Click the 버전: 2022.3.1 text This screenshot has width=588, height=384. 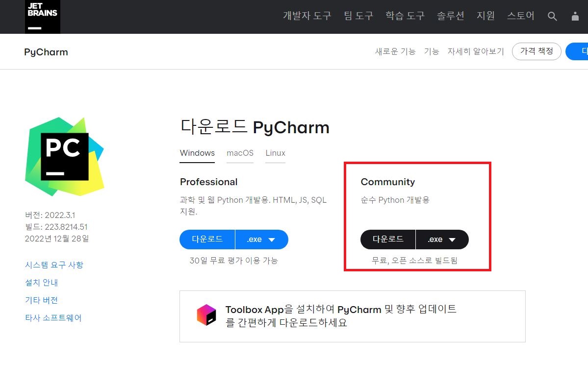(x=50, y=215)
